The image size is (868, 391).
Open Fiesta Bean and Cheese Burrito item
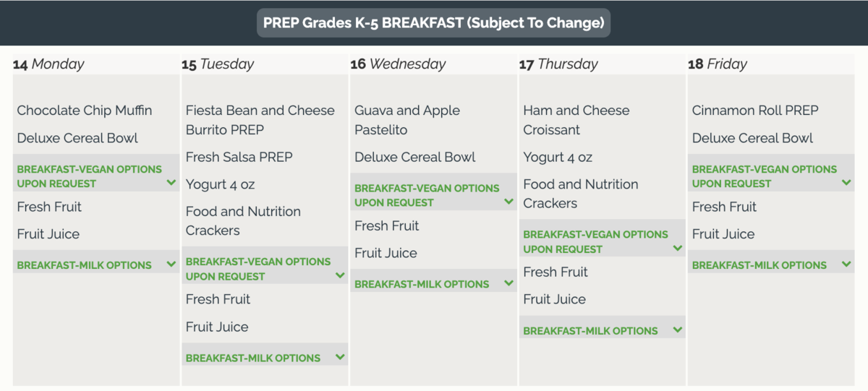tap(260, 120)
